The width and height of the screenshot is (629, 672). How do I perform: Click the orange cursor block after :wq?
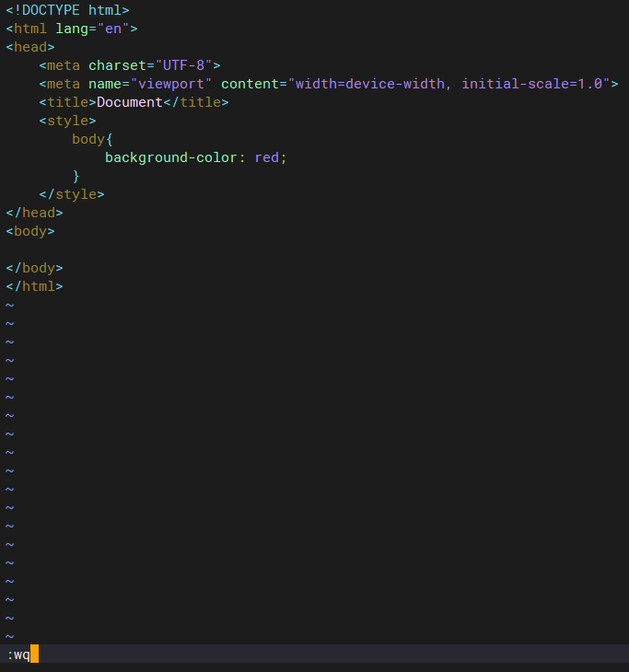34,654
